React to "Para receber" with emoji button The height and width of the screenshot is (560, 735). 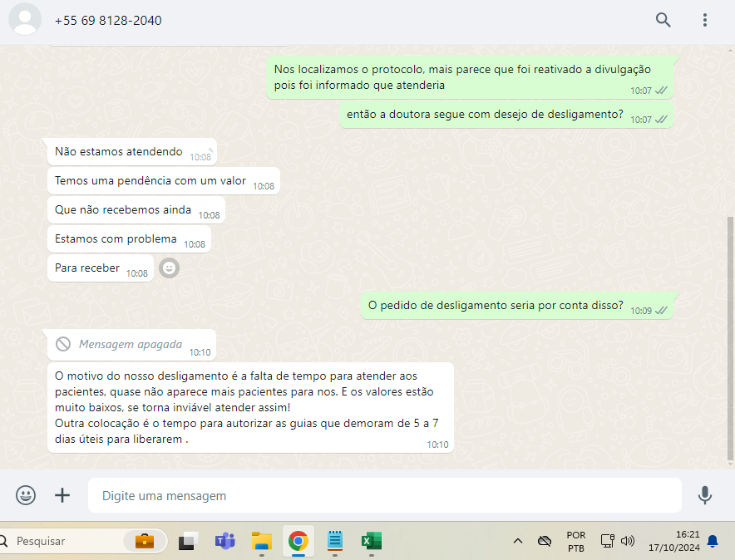170,268
